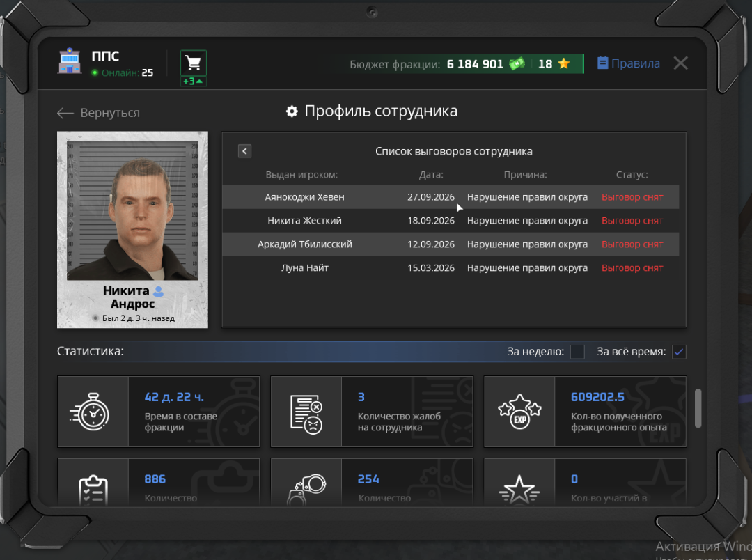Image resolution: width=752 pixels, height=560 pixels.
Task: Click the profile settings gear icon
Action: pos(292,111)
